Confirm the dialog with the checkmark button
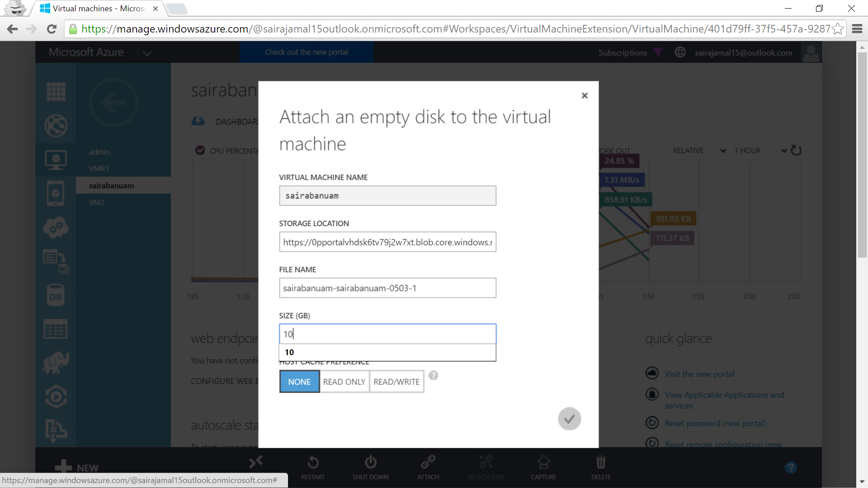This screenshot has height=488, width=868. (x=569, y=419)
